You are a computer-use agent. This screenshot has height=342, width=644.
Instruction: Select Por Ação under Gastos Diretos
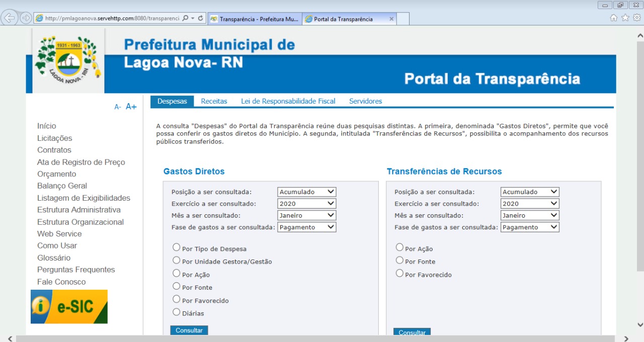(x=176, y=273)
